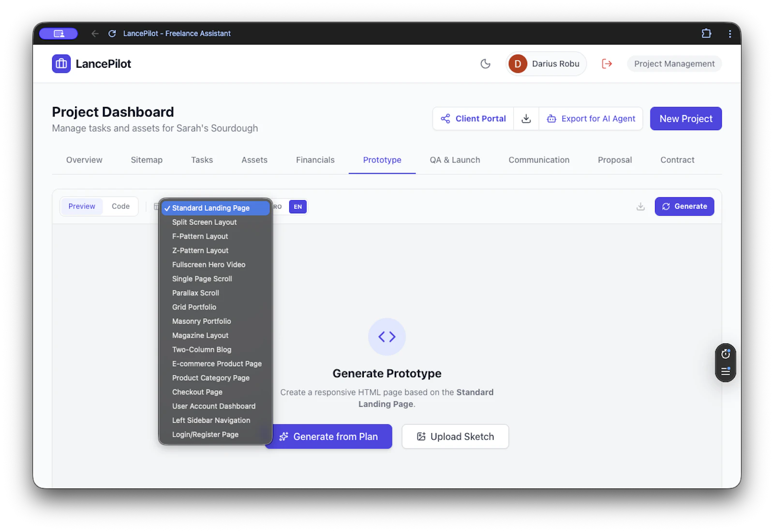
Task: Choose F-Pattern Layout
Action: click(x=215, y=236)
